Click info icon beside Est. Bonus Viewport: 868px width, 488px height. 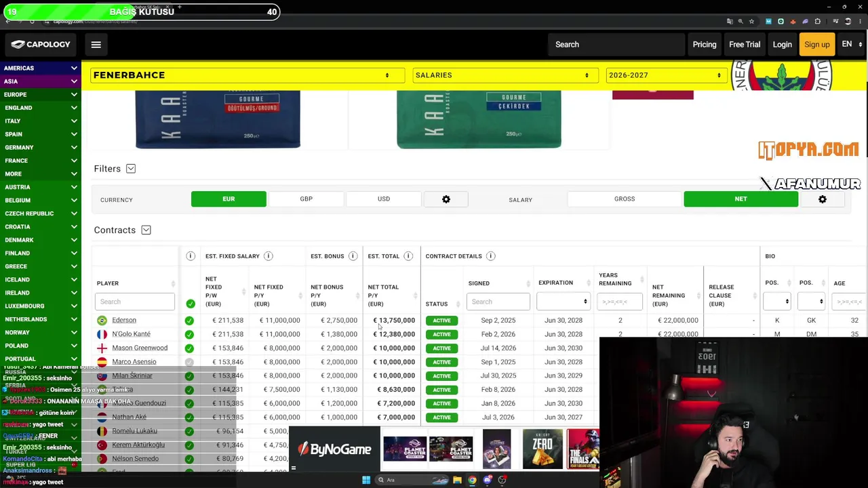pyautogui.click(x=353, y=256)
